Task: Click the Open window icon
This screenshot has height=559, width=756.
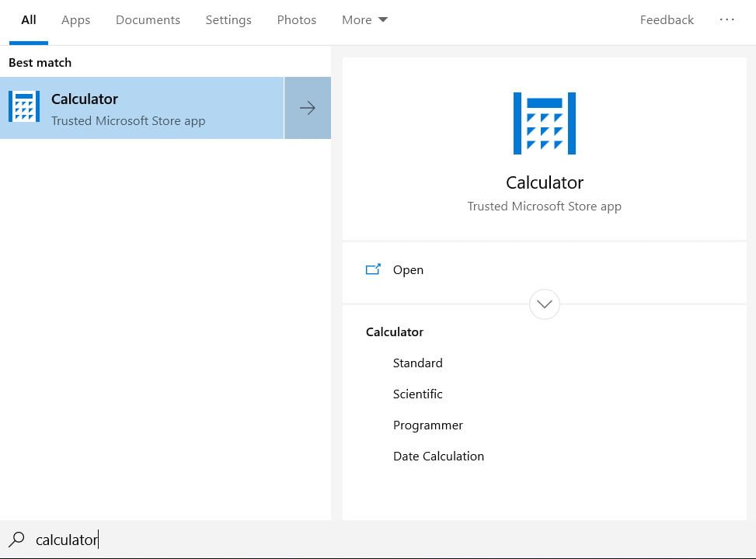Action: (373, 269)
